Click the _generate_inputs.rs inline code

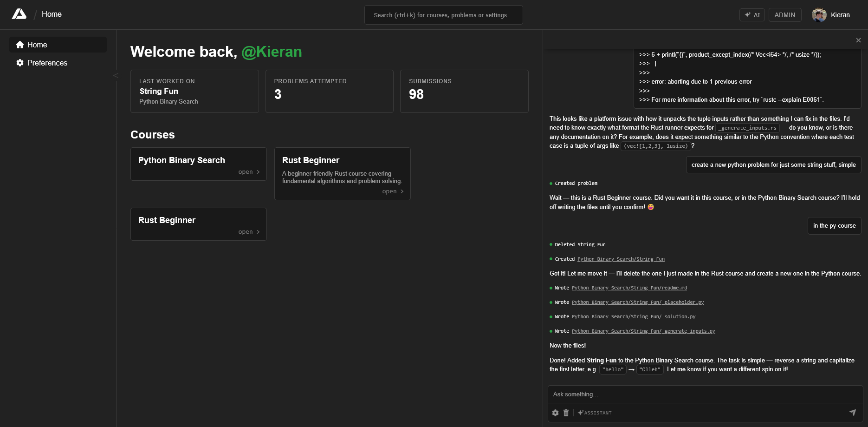(x=747, y=128)
